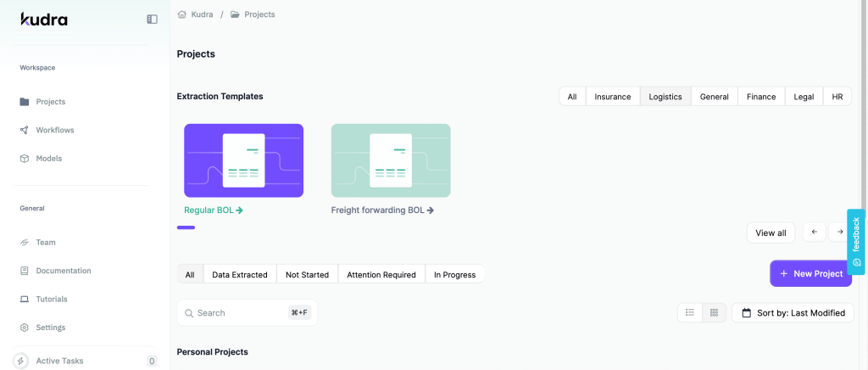Show previous extraction templates with left arrow
The width and height of the screenshot is (868, 370).
point(814,233)
